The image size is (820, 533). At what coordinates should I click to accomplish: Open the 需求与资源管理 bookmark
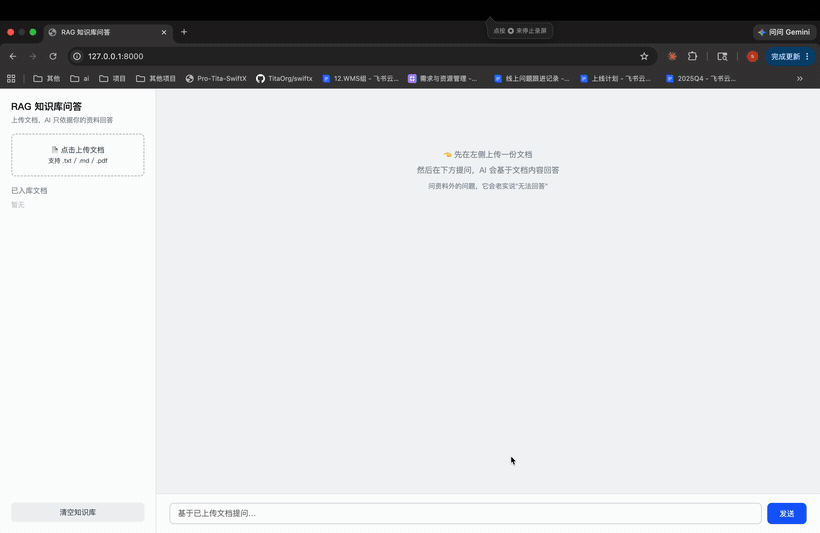click(x=443, y=78)
